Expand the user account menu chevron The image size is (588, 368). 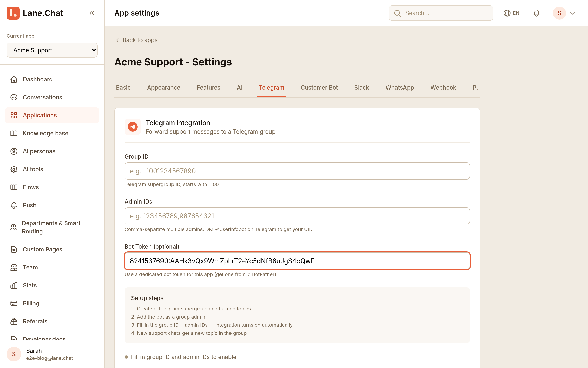[572, 13]
